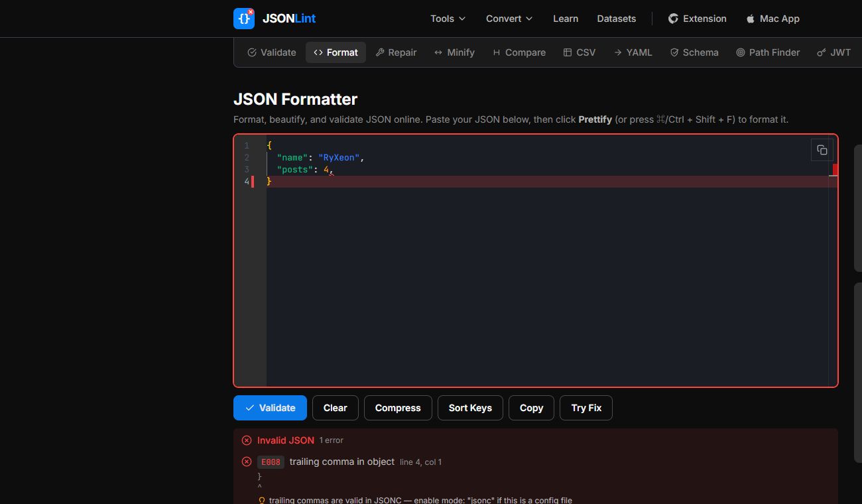Click the Sort Keys button

(470, 408)
